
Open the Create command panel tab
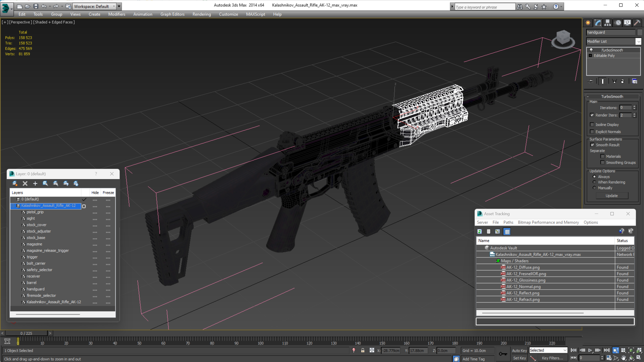pyautogui.click(x=588, y=23)
